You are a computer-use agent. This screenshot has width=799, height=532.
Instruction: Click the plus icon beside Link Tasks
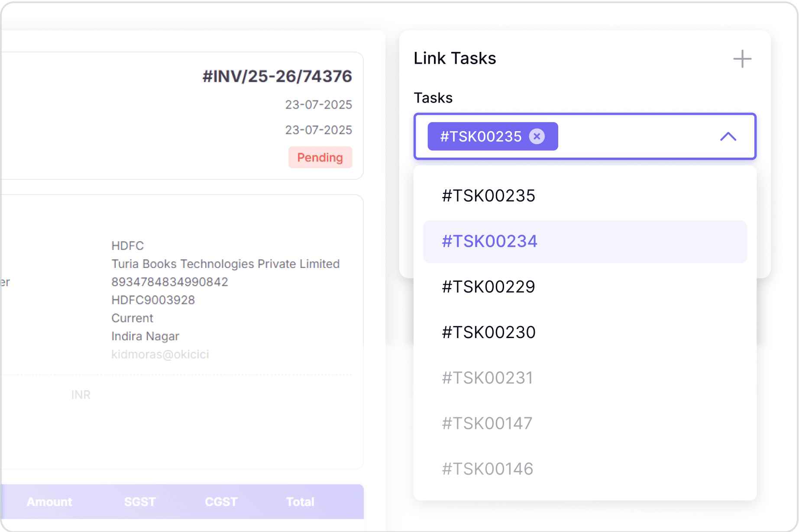click(742, 59)
